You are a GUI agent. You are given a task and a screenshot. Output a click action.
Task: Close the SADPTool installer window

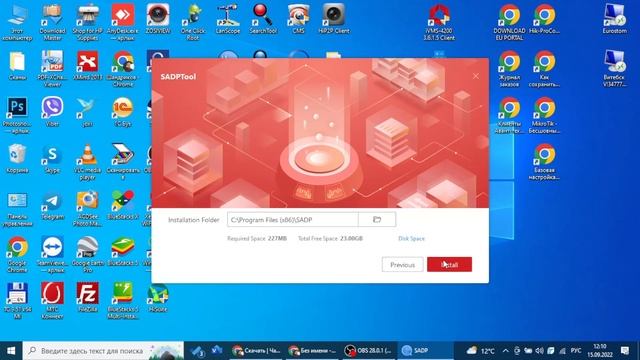[x=476, y=76]
